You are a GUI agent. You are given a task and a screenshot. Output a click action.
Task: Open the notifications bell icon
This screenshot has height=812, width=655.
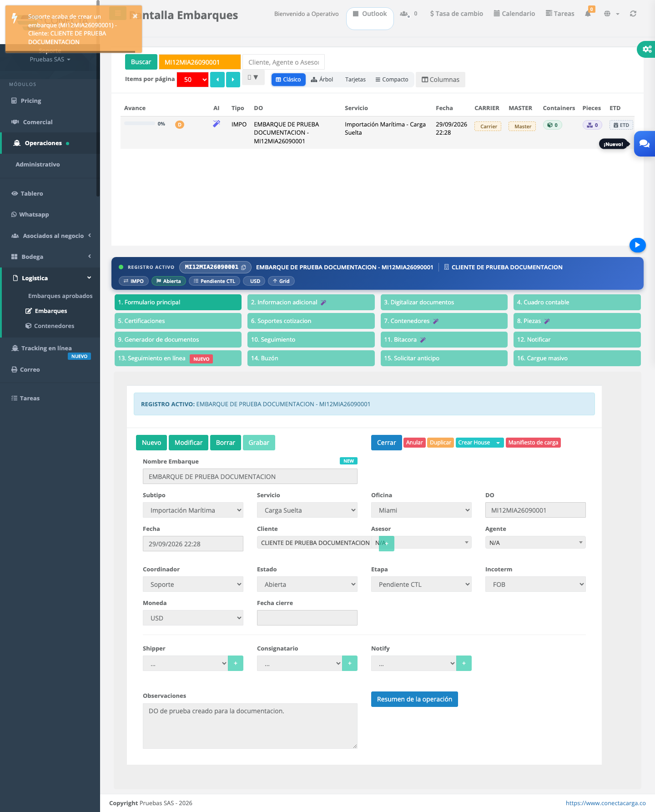588,14
